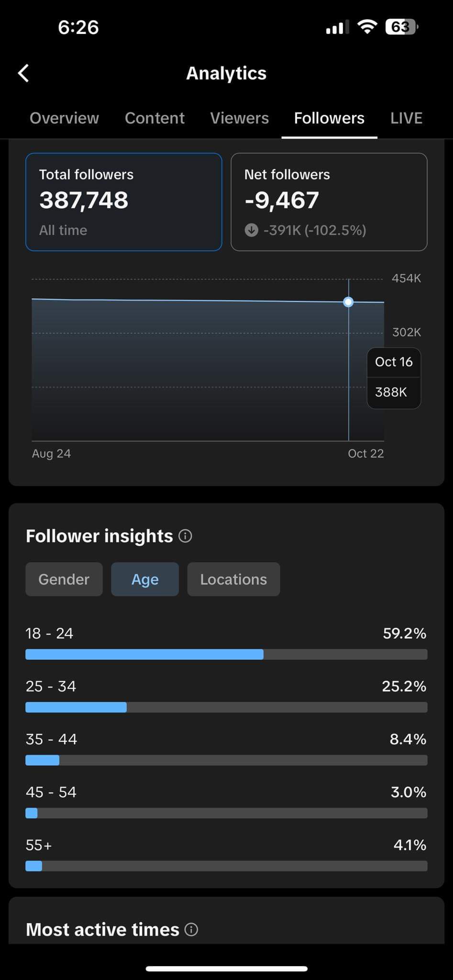
Task: Tap the Oct 16 chart tooltip
Action: (x=394, y=378)
